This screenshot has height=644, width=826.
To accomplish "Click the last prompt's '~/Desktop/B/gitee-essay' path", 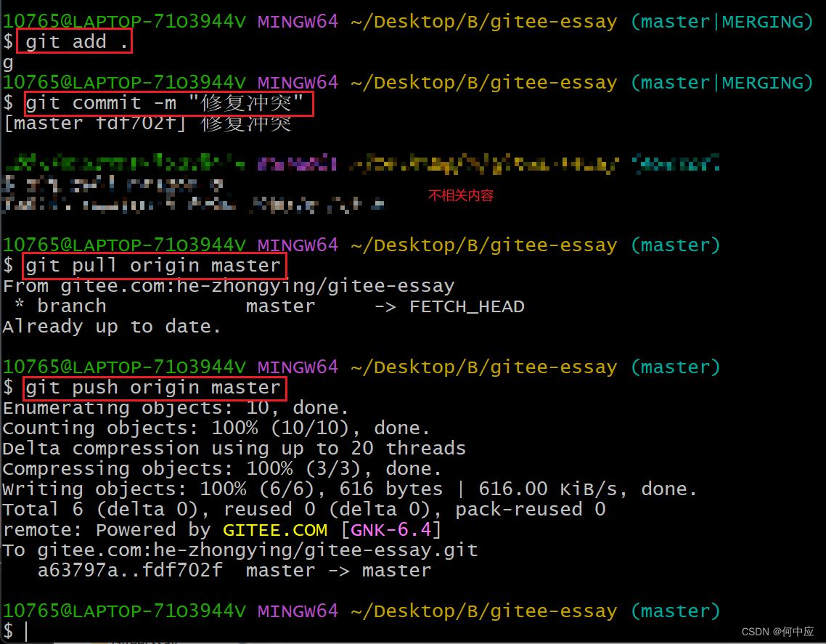I will [483, 611].
